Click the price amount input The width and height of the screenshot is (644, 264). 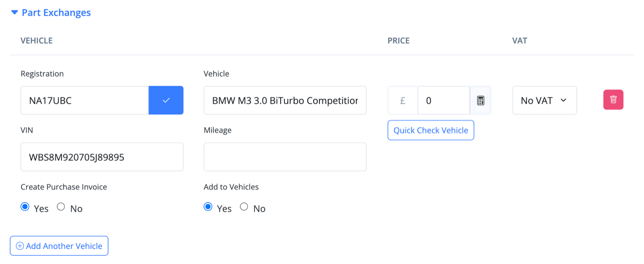click(443, 100)
